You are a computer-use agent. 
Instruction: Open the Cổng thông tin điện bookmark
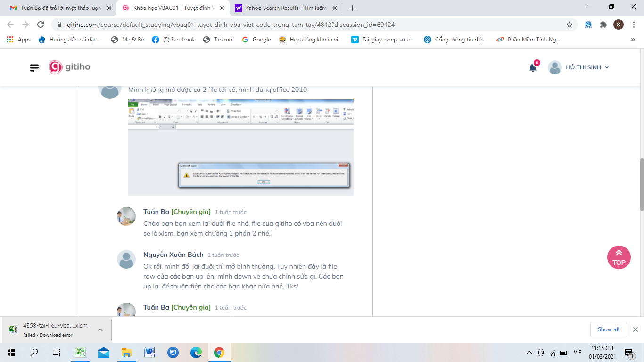(x=455, y=40)
